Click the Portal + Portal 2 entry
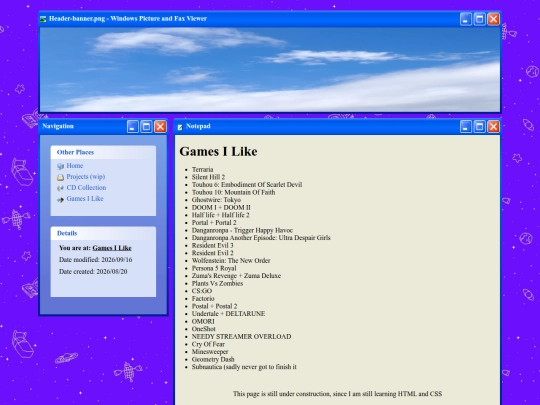The width and height of the screenshot is (540, 405). (214, 222)
